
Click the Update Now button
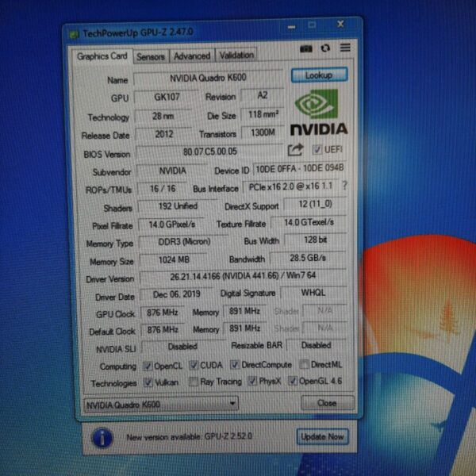[322, 436]
